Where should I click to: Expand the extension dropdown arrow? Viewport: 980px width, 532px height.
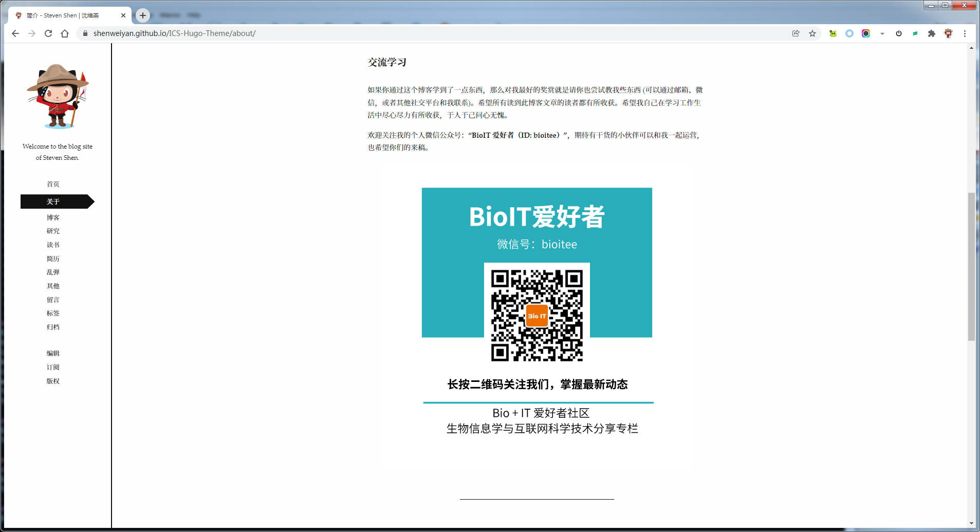[x=882, y=33]
